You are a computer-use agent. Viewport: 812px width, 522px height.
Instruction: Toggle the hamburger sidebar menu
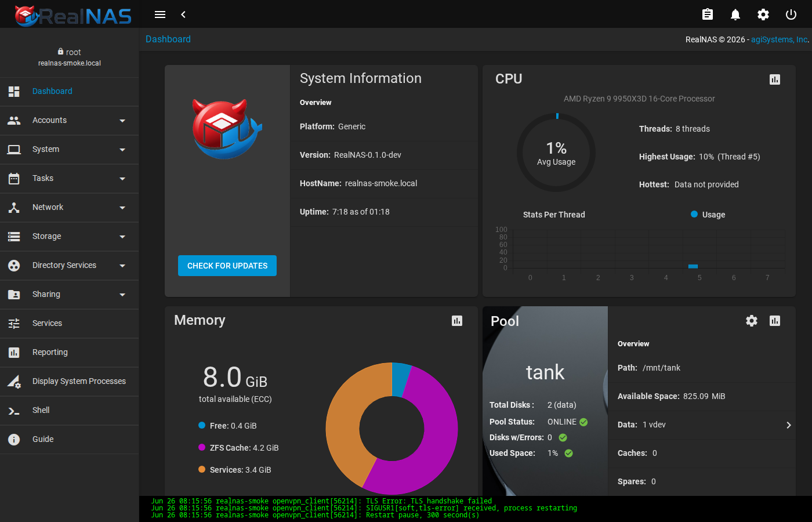(160, 14)
